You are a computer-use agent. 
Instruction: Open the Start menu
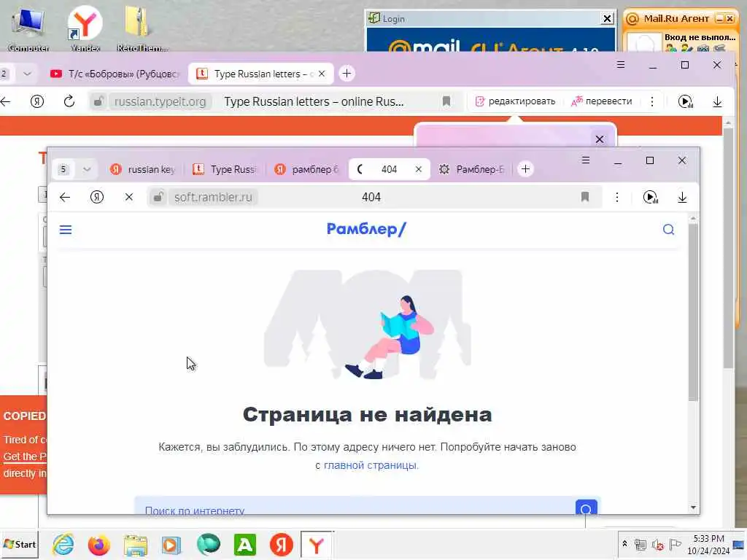(20, 544)
